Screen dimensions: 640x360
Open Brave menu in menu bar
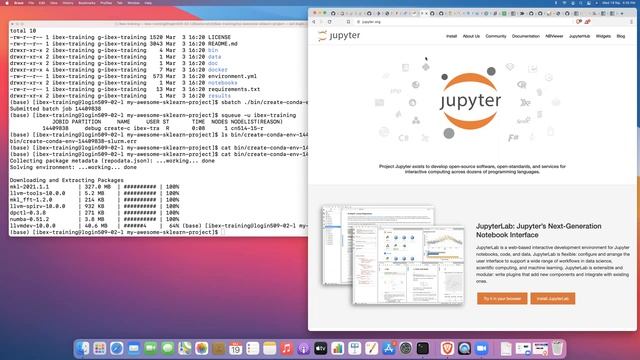[x=19, y=3]
